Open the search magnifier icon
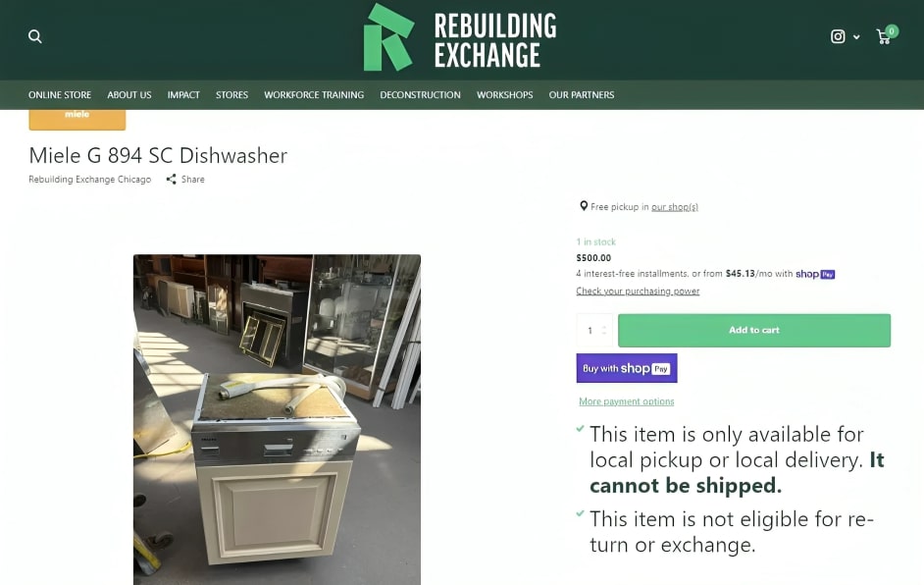 pos(34,36)
